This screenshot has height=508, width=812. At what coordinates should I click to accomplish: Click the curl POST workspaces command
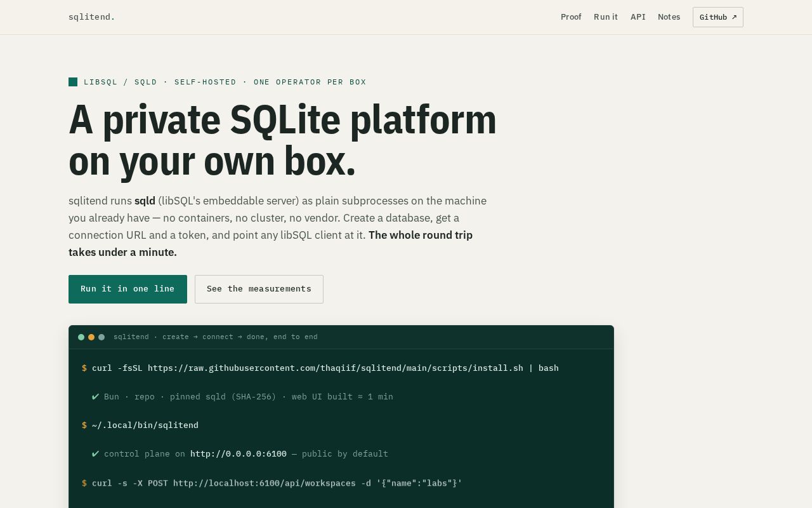tap(277, 483)
